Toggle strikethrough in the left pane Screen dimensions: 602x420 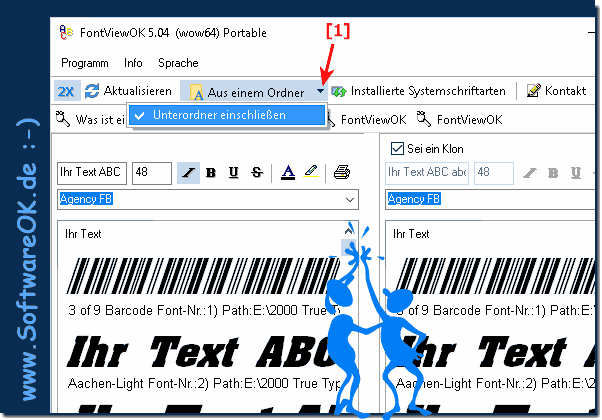tap(257, 173)
